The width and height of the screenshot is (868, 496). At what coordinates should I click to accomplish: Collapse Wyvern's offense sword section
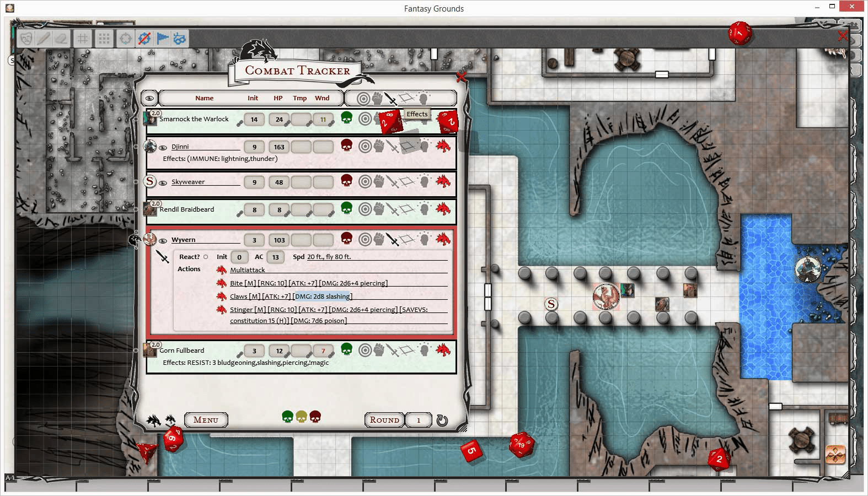pos(392,240)
